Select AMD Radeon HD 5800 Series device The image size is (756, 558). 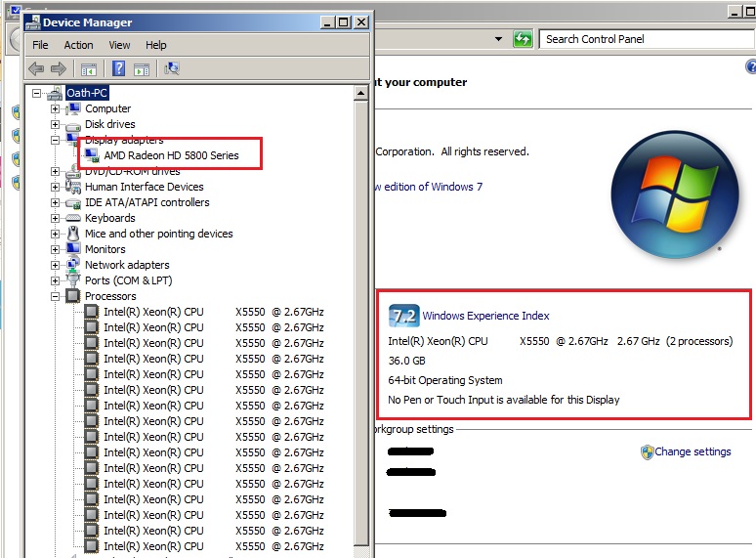click(x=171, y=155)
